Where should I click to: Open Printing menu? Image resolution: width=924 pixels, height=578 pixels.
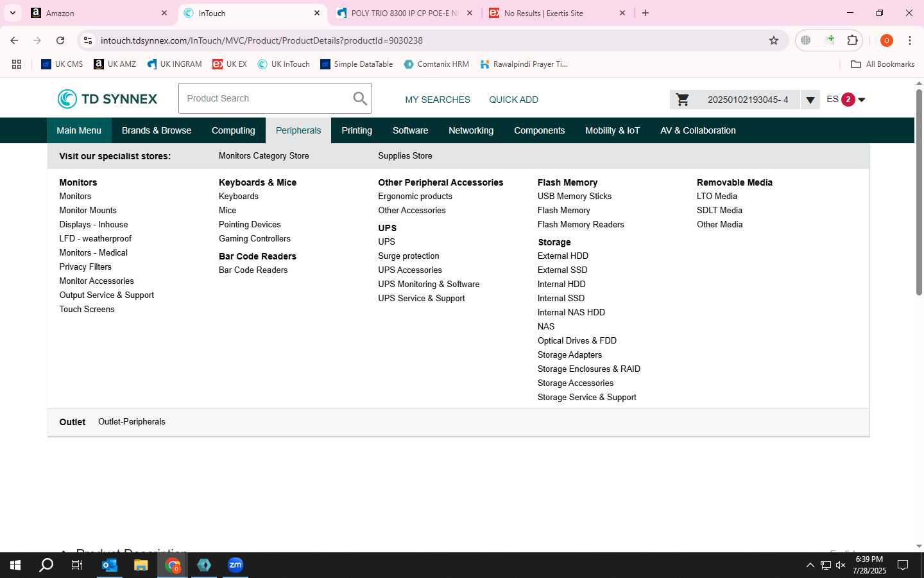[357, 130]
